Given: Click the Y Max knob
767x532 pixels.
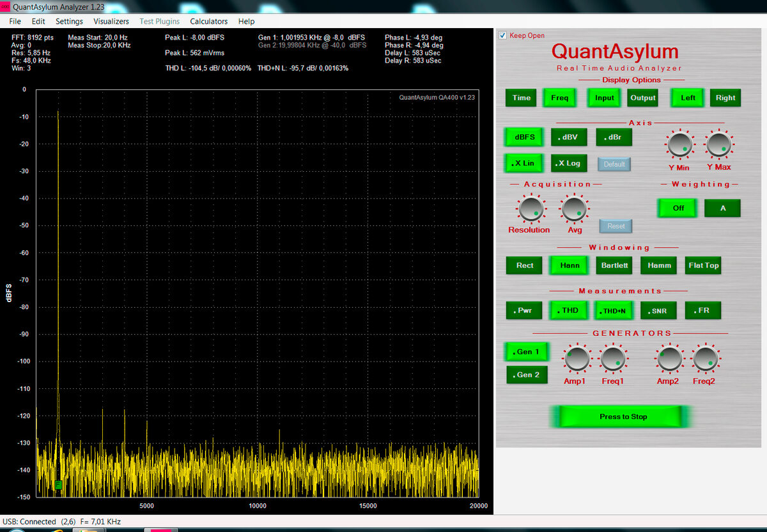Looking at the screenshot, I should click(718, 145).
